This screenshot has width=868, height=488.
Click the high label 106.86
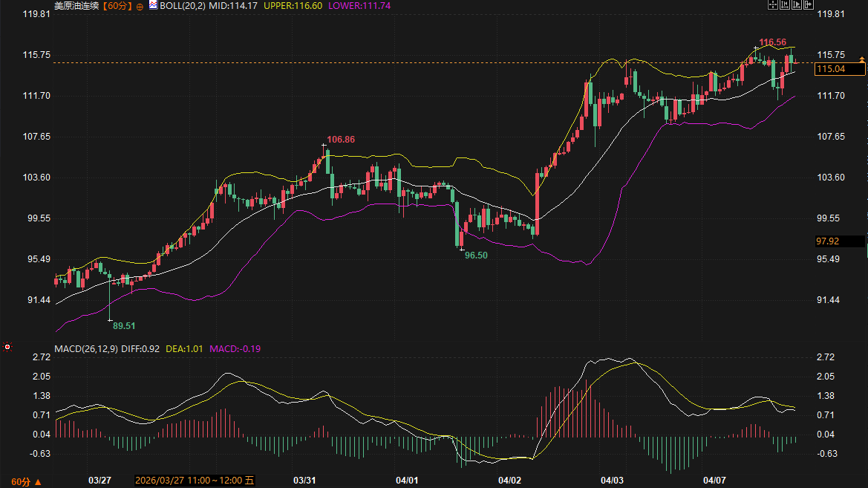click(x=341, y=140)
